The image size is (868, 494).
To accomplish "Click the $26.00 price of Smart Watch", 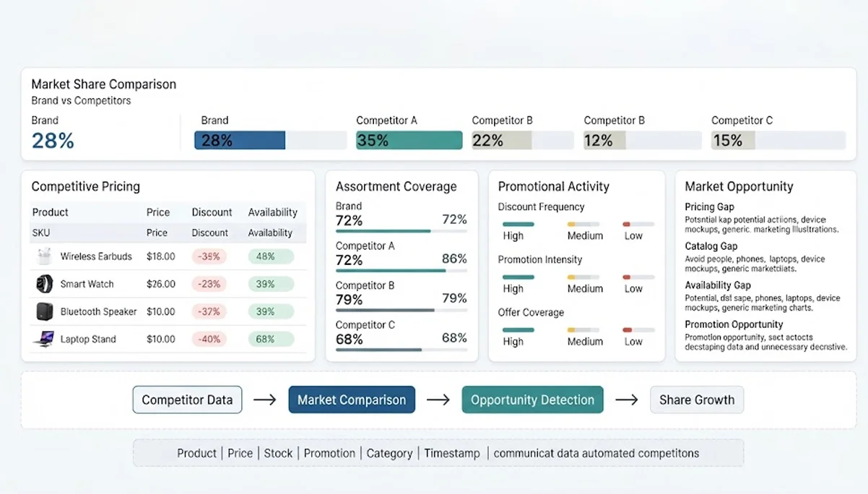I will (161, 284).
